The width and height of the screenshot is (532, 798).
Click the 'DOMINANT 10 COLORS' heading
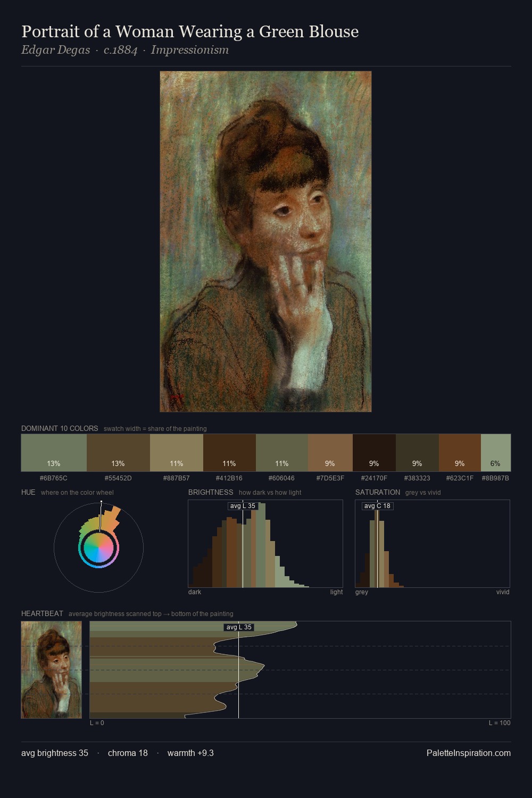click(60, 428)
